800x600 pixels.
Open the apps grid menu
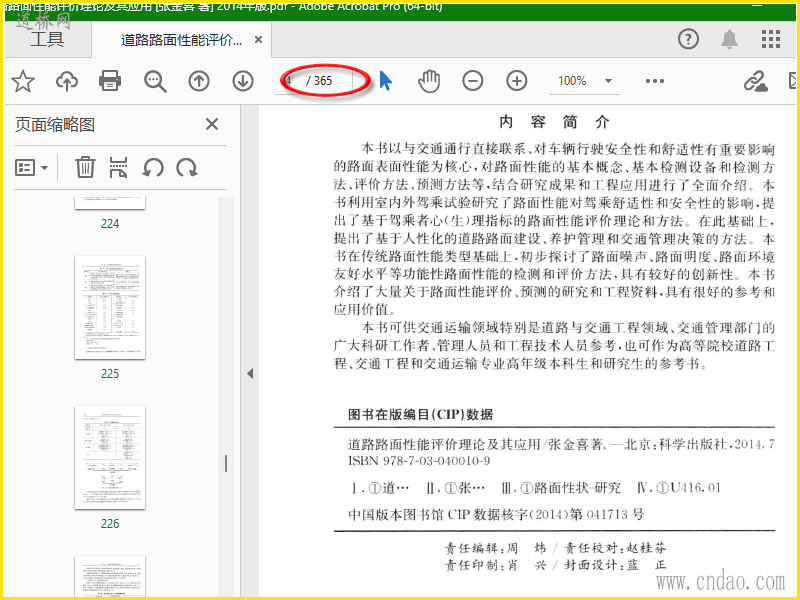[770, 39]
